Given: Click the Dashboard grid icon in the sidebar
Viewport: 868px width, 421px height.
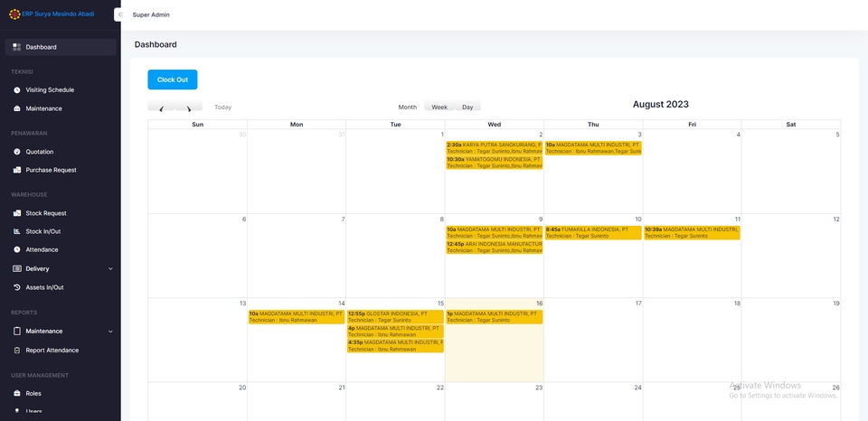Looking at the screenshot, I should click(x=16, y=47).
